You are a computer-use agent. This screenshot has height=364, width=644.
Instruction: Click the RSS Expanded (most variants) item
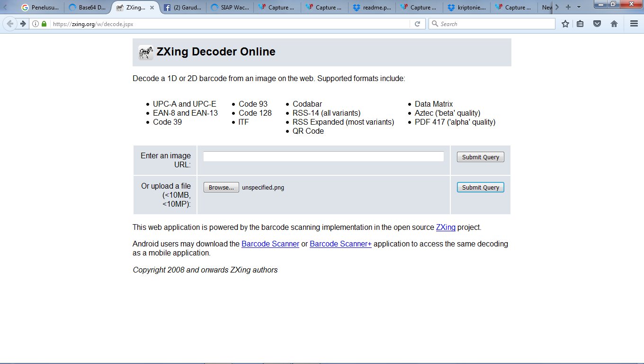click(x=343, y=122)
